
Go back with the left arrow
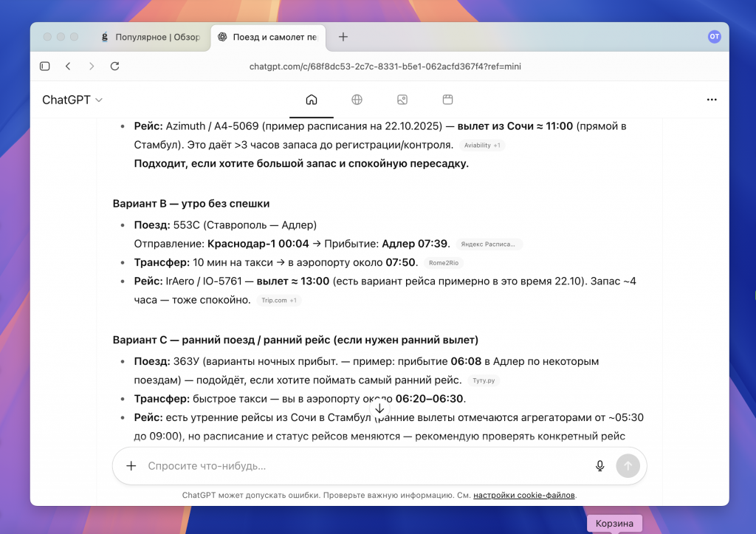[68, 66]
